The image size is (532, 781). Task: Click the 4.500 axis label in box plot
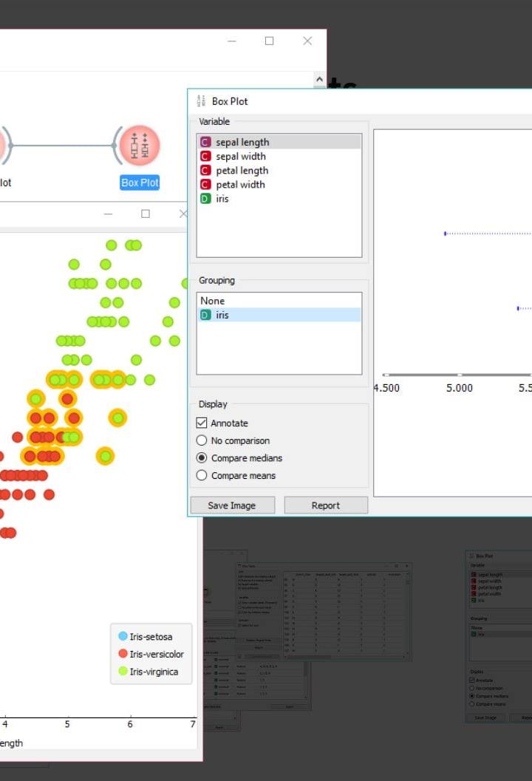(386, 388)
